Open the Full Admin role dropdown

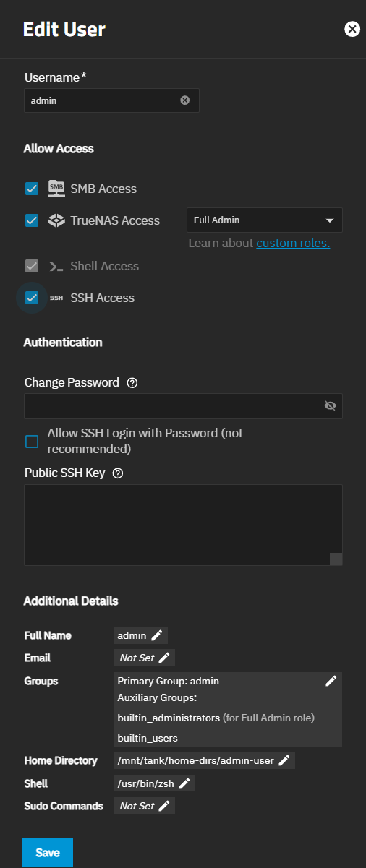pos(264,220)
